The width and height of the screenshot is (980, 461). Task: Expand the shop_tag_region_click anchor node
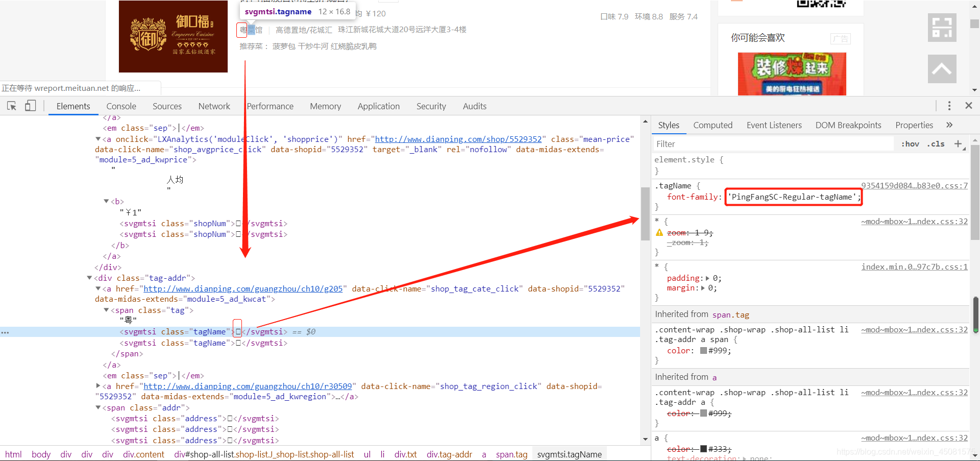tap(98, 386)
